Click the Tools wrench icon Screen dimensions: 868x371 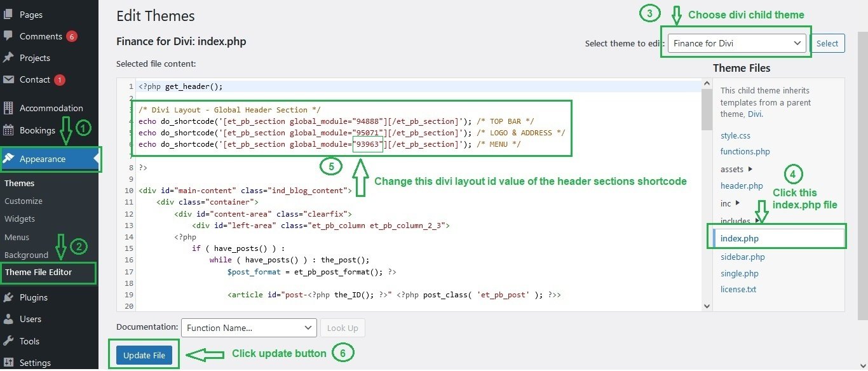coord(8,341)
